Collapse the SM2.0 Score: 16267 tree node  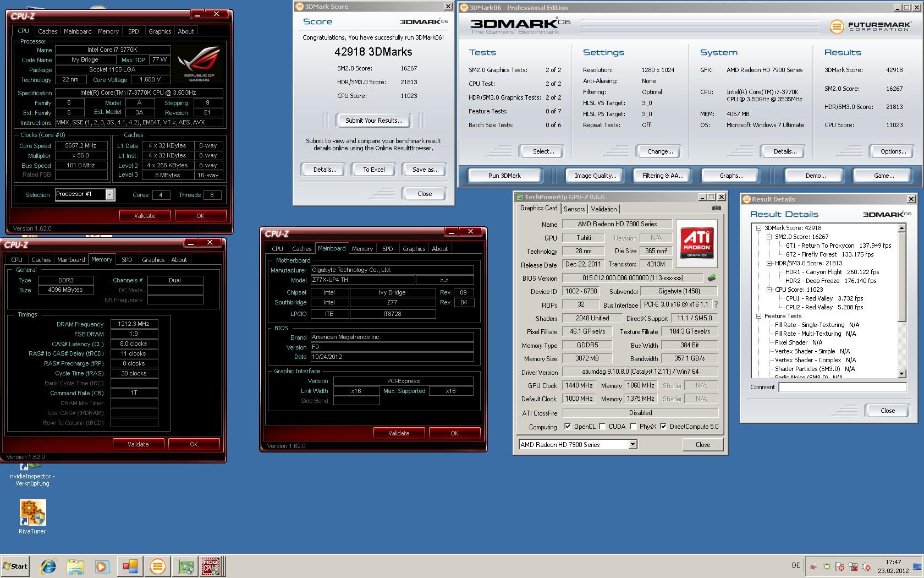tap(769, 237)
